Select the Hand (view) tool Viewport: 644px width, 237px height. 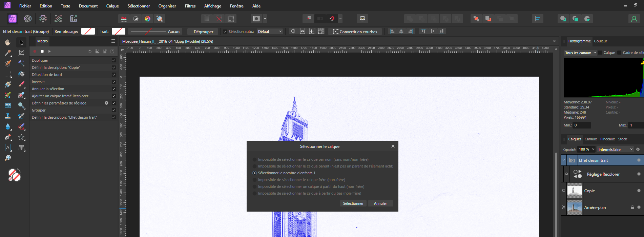click(7, 42)
